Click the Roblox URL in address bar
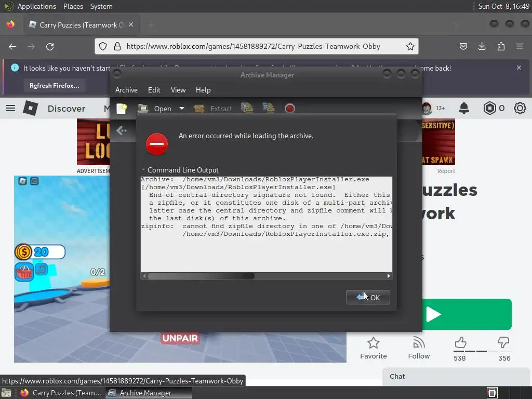Viewport: 532px width, 399px height. (253, 46)
